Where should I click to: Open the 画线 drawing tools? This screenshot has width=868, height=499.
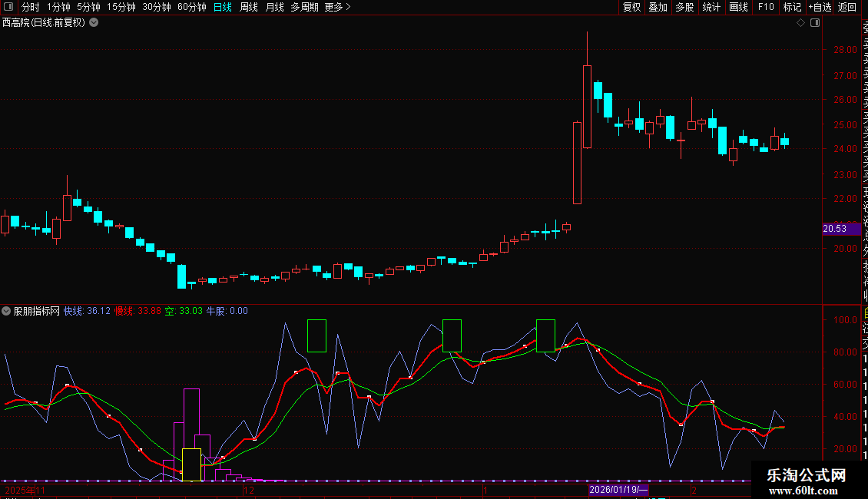(x=738, y=7)
